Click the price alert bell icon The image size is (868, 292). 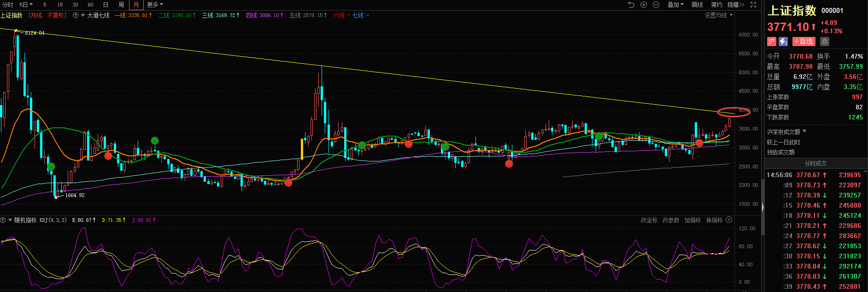825,42
